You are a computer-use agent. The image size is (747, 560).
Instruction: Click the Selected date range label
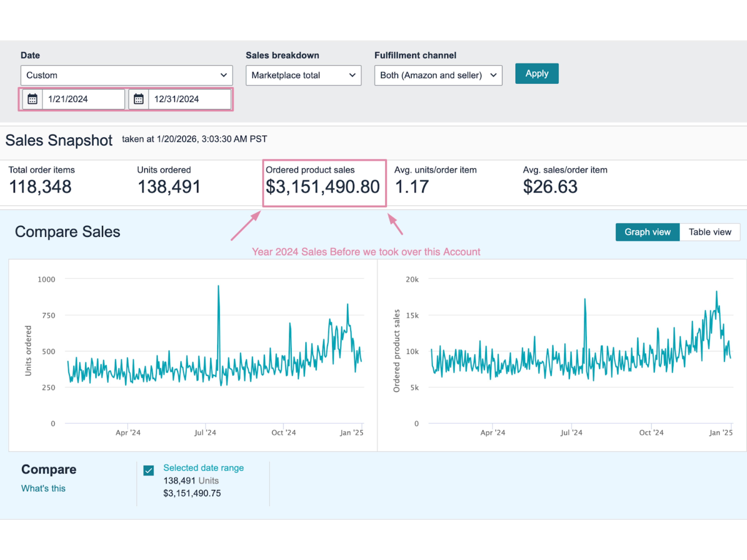[x=203, y=468]
